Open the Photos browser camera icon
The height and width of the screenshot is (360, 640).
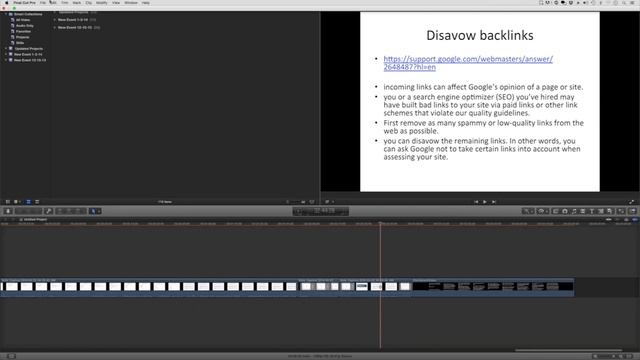pyautogui.click(x=565, y=211)
